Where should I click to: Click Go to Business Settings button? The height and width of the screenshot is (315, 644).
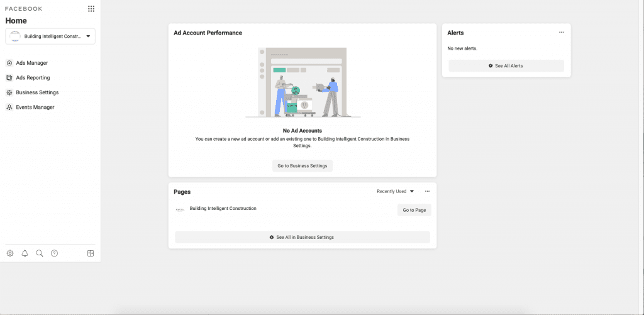tap(303, 166)
